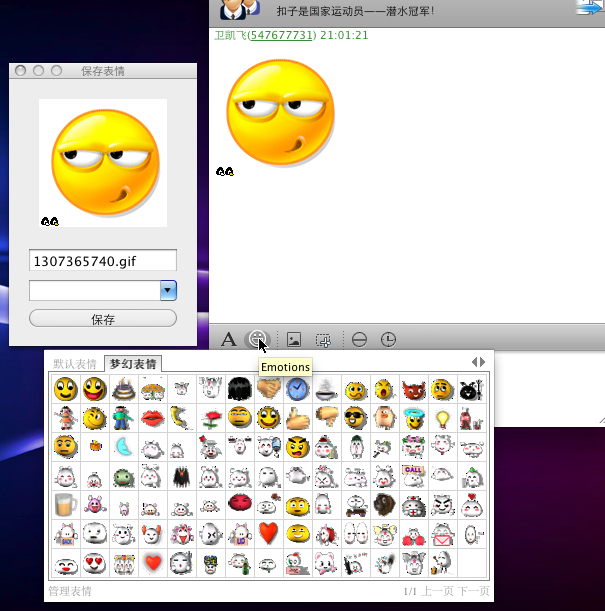This screenshot has width=605, height=611.
Task: Insert the envelope rabbit emoticon
Action: tap(442, 533)
